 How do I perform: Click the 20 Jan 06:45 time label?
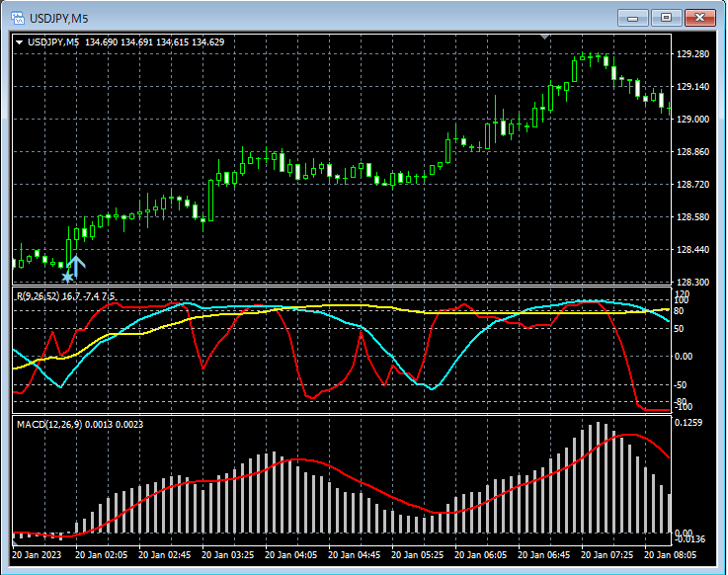543,555
